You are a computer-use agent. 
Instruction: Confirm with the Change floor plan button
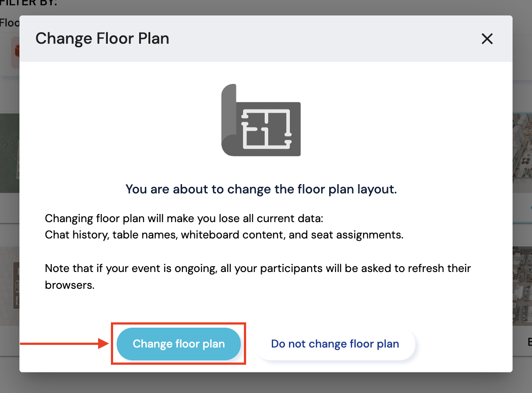[x=179, y=344]
